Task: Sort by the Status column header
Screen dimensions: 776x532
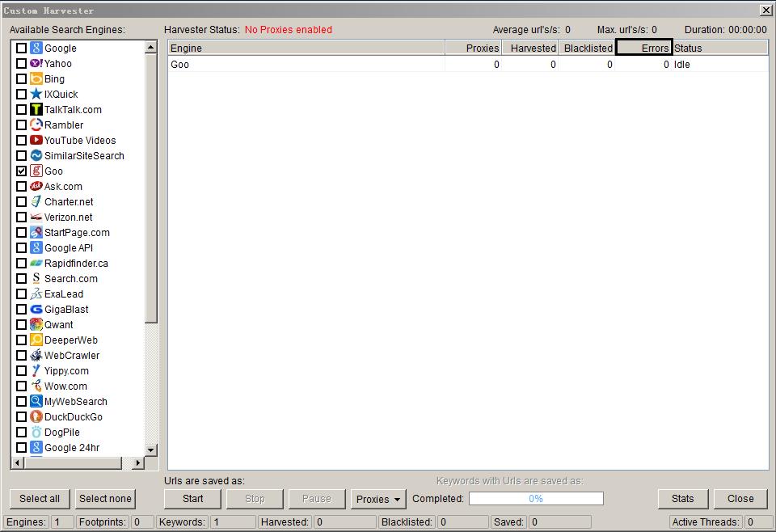Action: click(720, 48)
